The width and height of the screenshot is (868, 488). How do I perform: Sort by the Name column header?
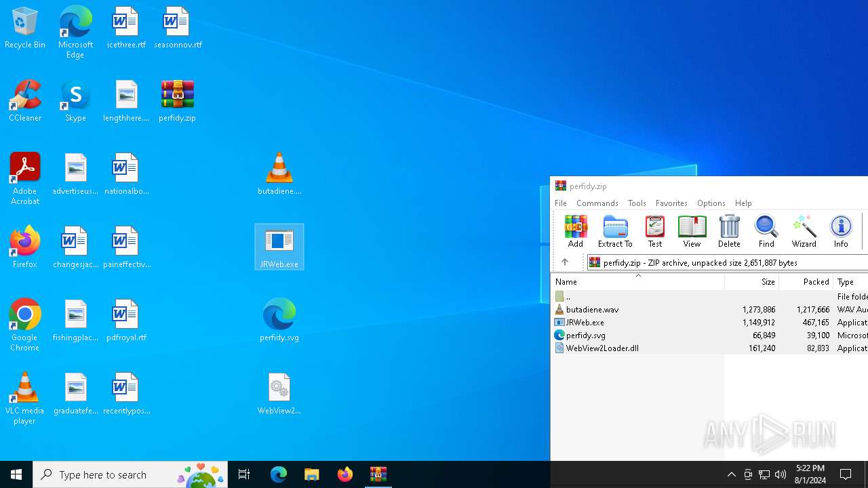click(x=637, y=282)
